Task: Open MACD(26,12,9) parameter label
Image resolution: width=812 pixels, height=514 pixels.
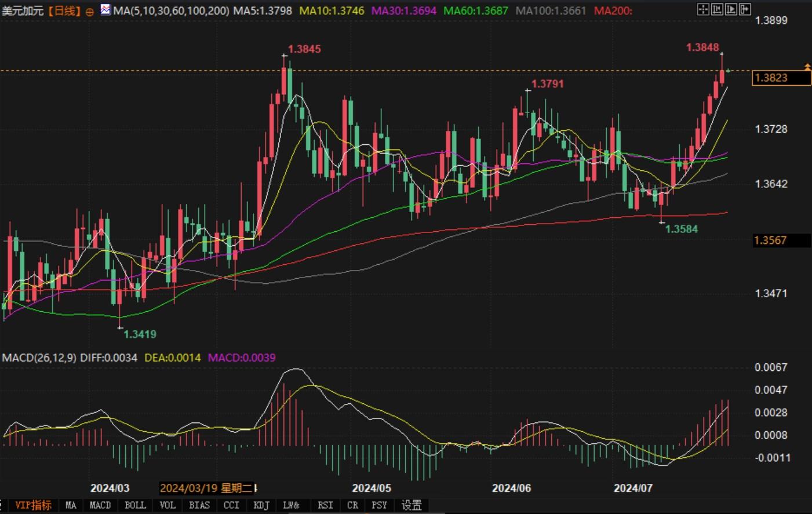Action: point(39,358)
